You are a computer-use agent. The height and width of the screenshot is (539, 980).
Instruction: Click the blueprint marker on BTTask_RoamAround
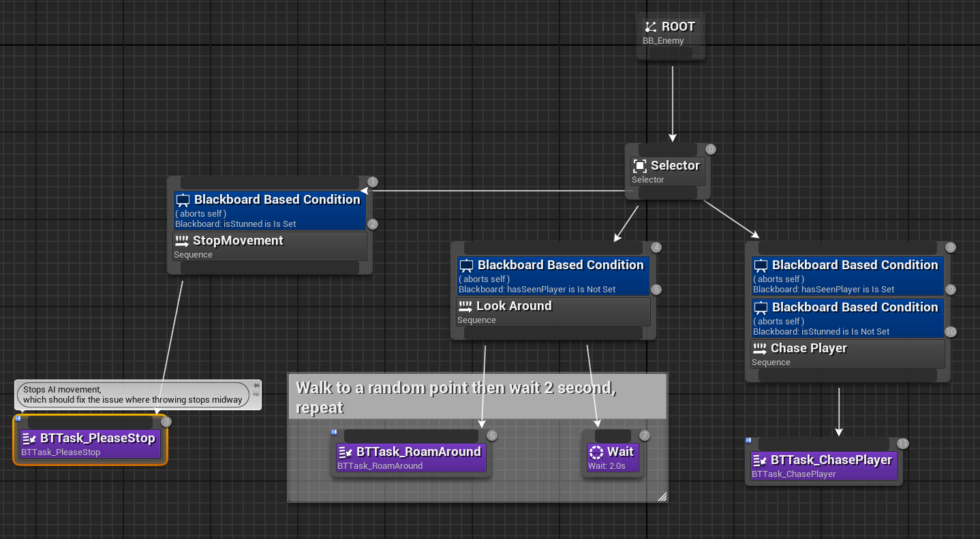334,432
